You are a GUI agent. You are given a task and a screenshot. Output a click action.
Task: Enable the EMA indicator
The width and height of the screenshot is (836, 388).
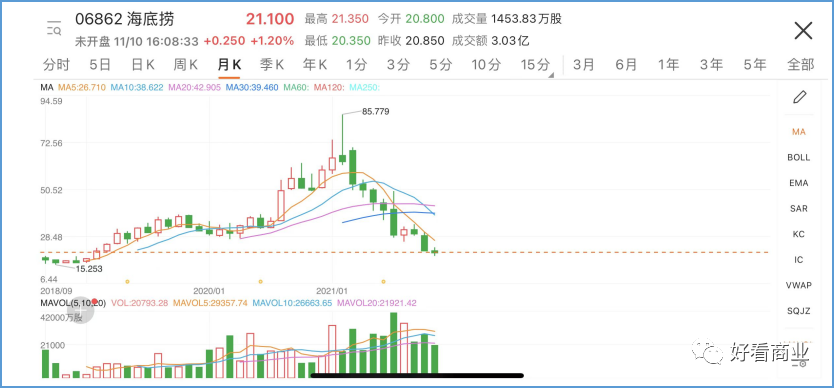click(798, 183)
